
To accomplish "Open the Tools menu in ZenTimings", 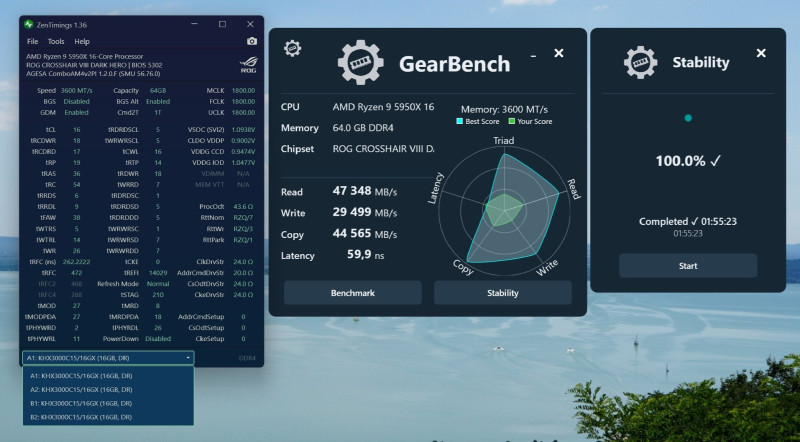I will (56, 41).
